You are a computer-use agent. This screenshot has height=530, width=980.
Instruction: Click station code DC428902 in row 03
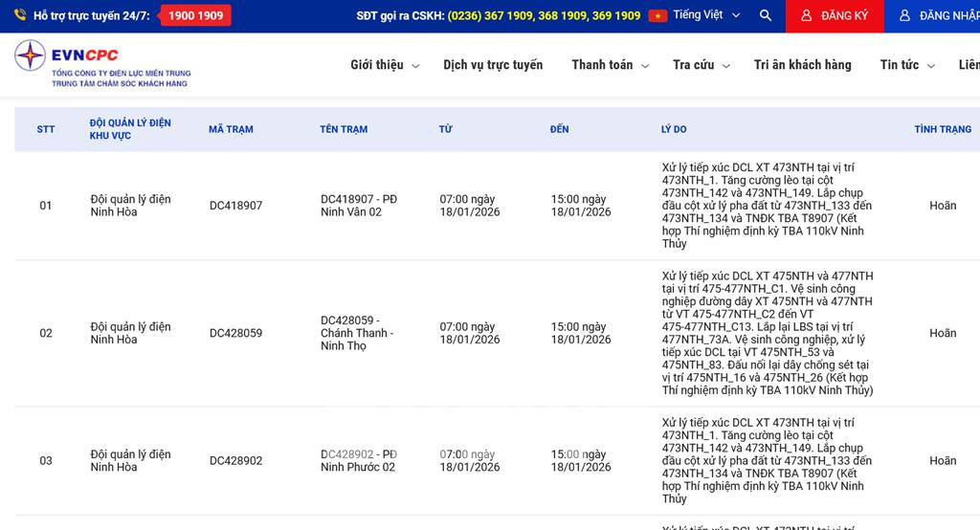click(235, 461)
